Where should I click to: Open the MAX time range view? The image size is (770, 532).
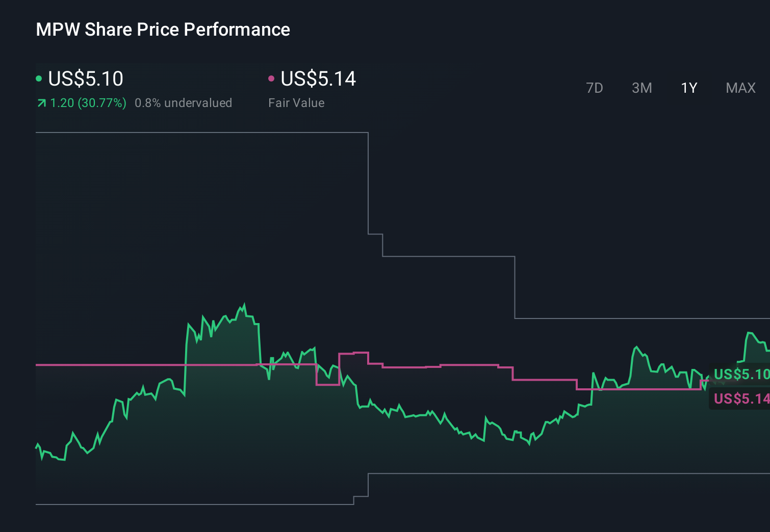[x=740, y=88]
